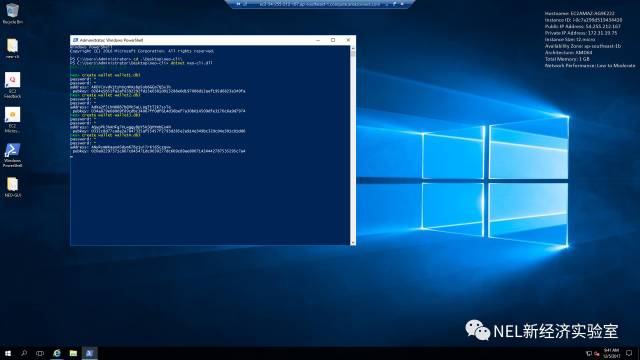Open the taskbar clock and date
640x360 pixels.
(611, 353)
